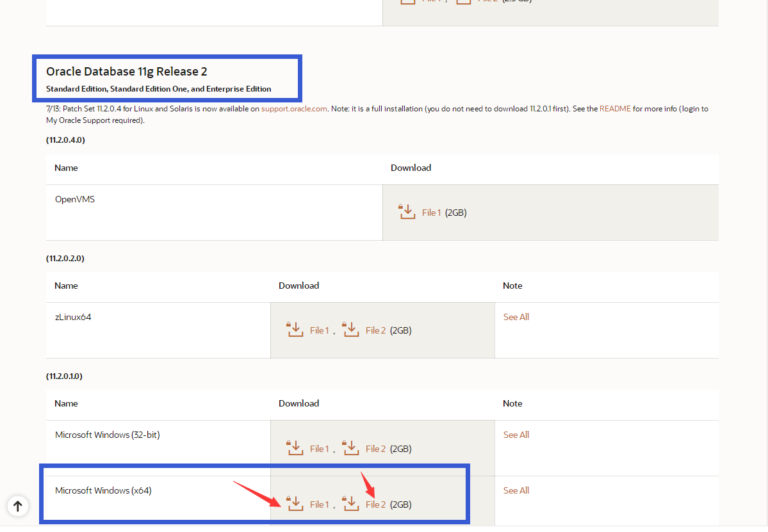
Task: Select the Standard Edition subtitle text
Action: point(158,89)
